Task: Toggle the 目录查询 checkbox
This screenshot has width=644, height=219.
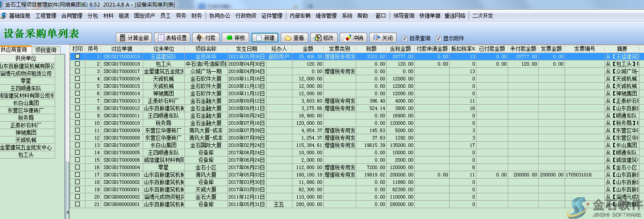Action: [x=404, y=38]
